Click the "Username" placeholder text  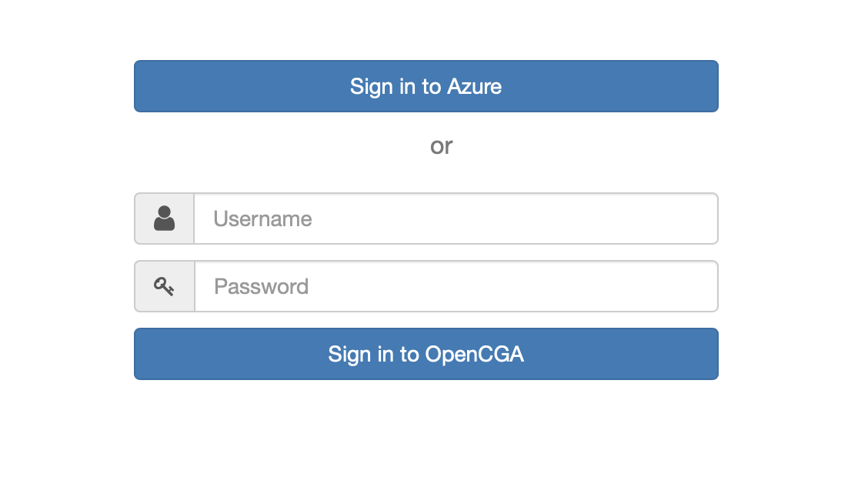pyautogui.click(x=262, y=219)
